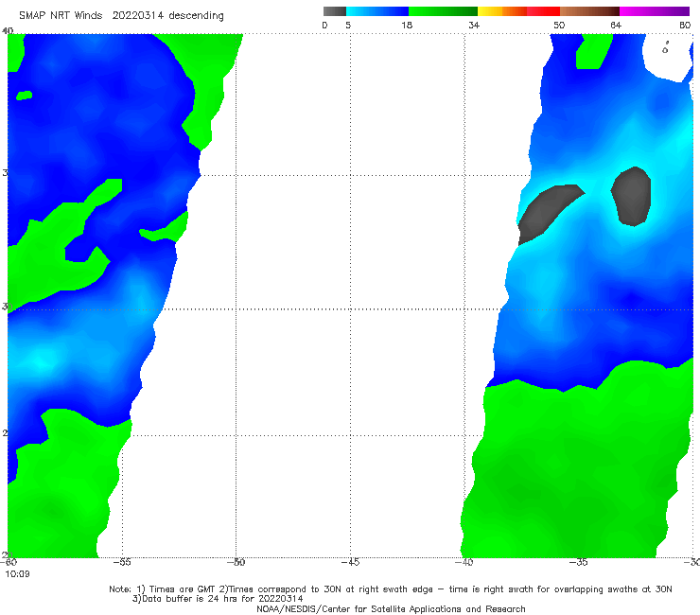The height and width of the screenshot is (615, 700).
Task: Select the magenta segment of the color bar
Action: [x=655, y=11]
